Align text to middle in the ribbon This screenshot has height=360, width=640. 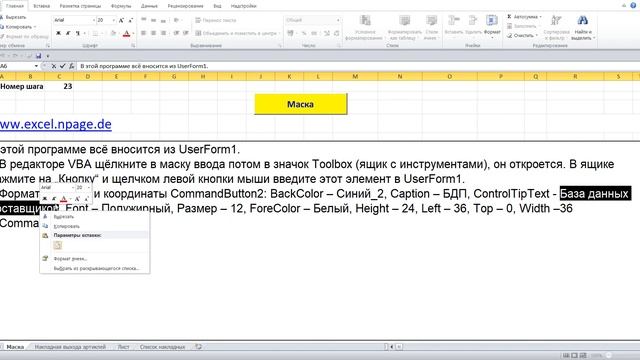pos(153,20)
